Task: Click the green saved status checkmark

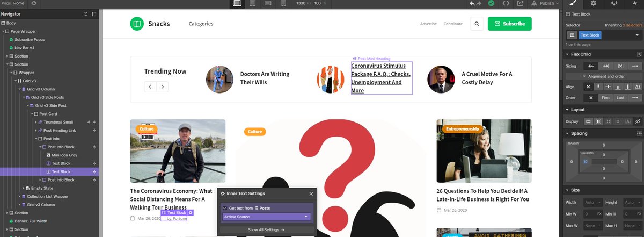Action: coord(491,3)
